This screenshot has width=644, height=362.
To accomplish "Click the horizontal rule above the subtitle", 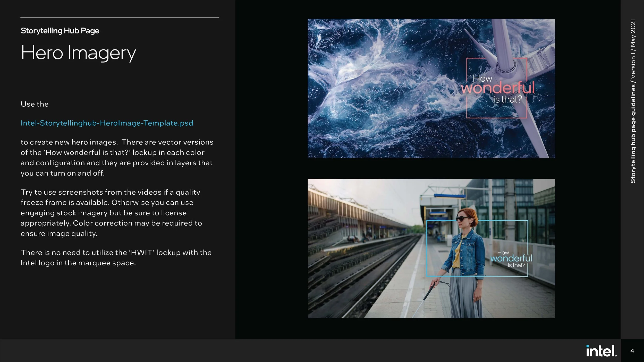I will (120, 17).
